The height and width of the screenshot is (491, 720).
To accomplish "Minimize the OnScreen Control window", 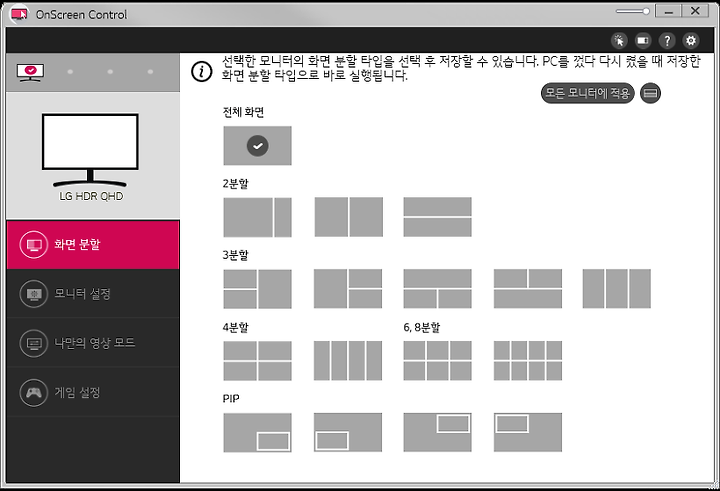I will coord(668,11).
